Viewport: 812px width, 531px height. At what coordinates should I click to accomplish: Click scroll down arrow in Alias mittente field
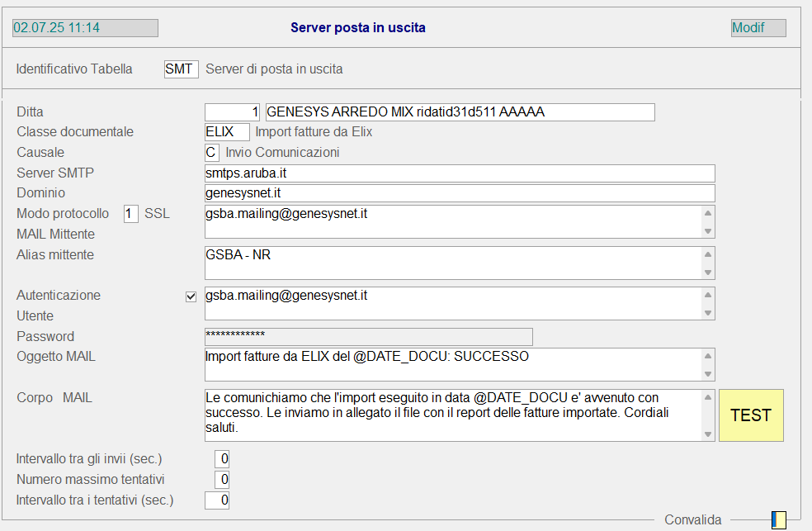pyautogui.click(x=707, y=273)
